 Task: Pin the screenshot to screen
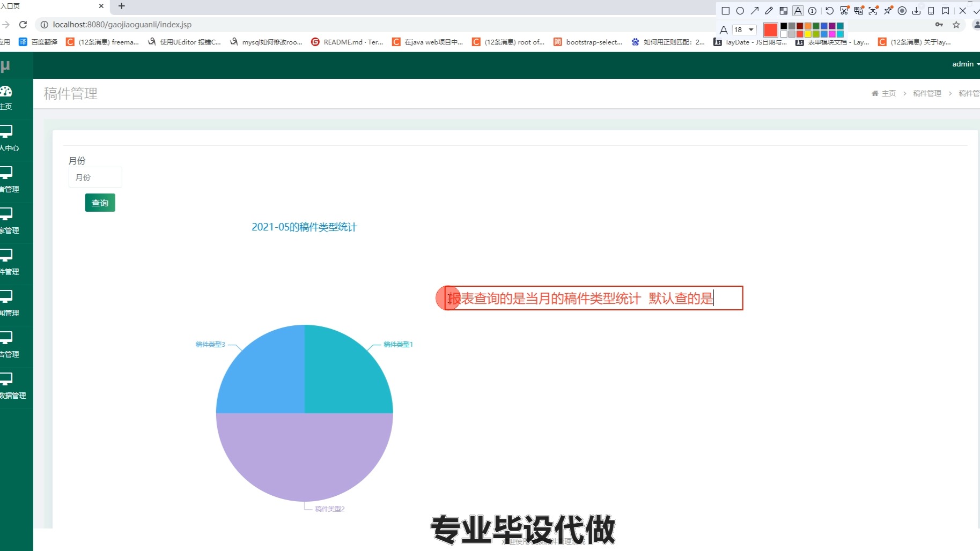point(888,11)
